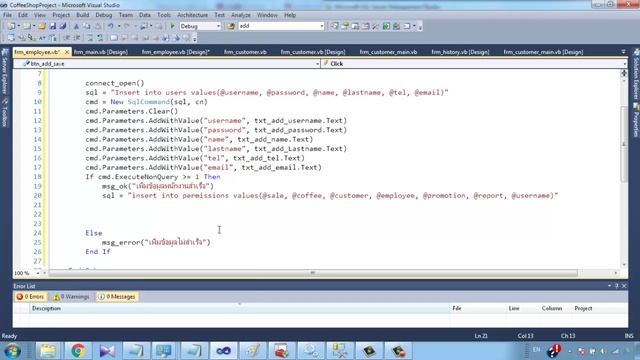Open the Windows Start menu
Screen dimensions: 640x360
click(x=12, y=351)
